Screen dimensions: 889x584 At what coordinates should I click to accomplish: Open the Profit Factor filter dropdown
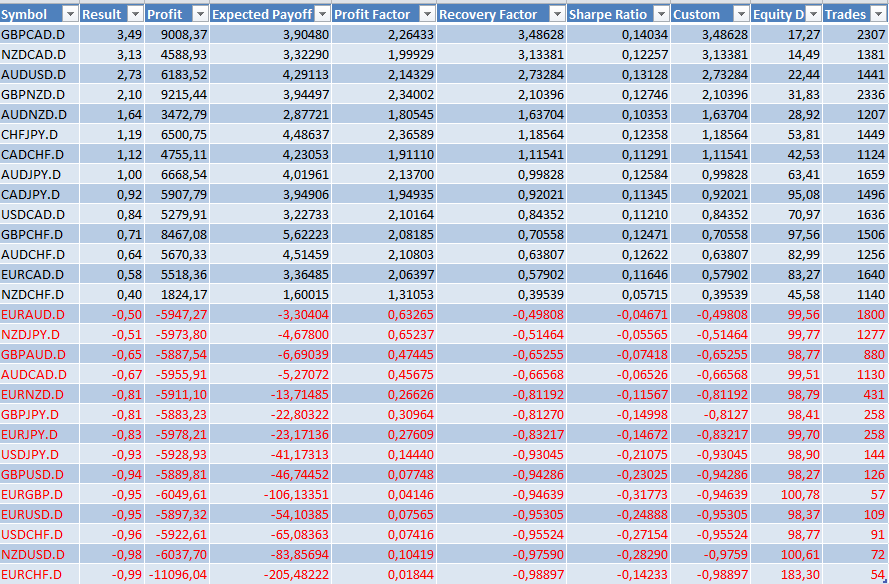(x=427, y=14)
